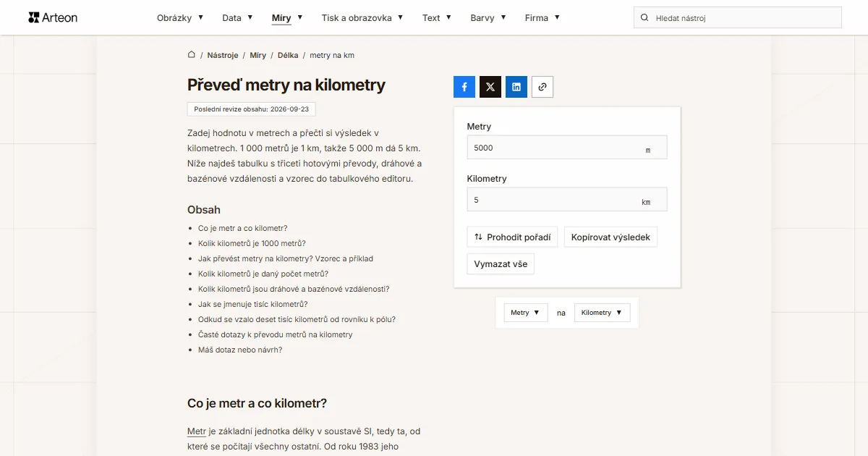Jump to deset tisíc kilometrů od rovníku section
Screen dimensions: 868x456
297,319
